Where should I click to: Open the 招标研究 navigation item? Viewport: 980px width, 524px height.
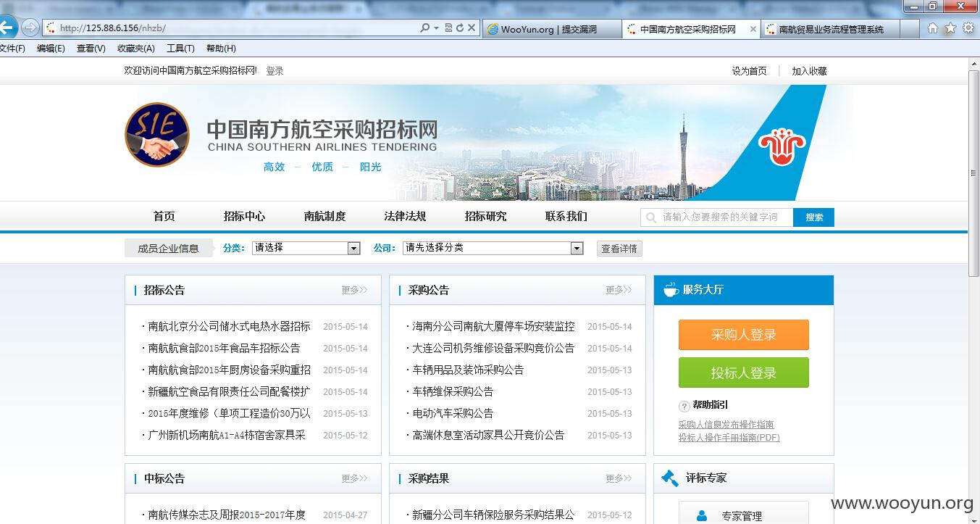(485, 216)
